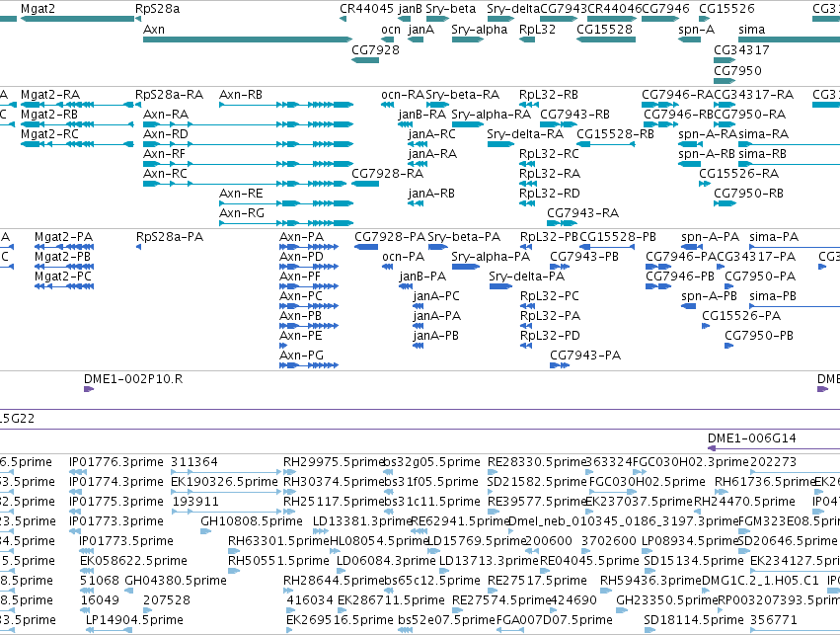Image resolution: width=840 pixels, height=635 pixels.
Task: Click the RpS28a-RA transcript label
Action: coord(170,95)
